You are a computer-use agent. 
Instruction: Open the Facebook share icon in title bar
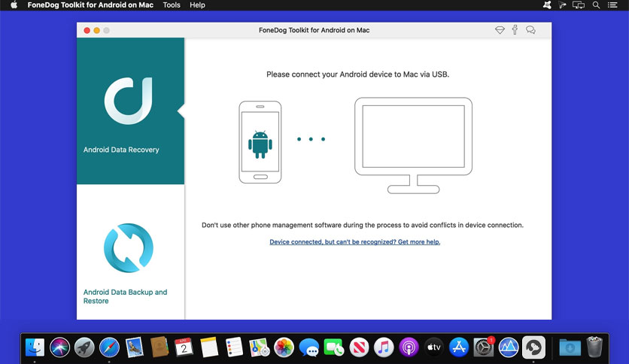click(x=515, y=29)
